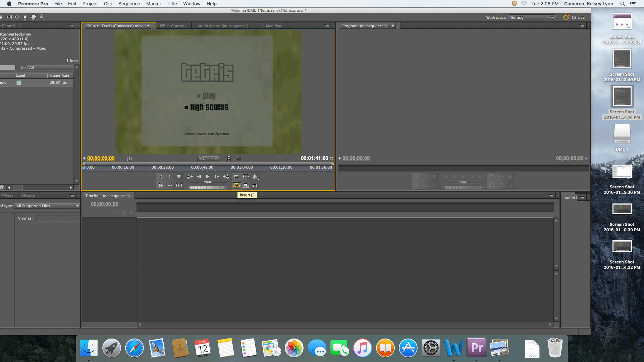Export frame with camera icon

click(255, 186)
